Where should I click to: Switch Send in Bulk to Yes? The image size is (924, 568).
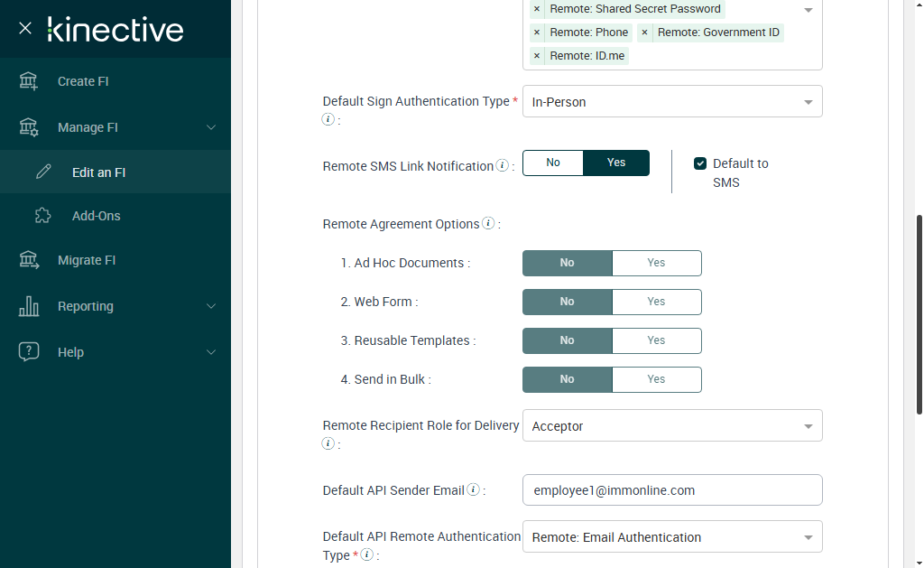click(656, 379)
